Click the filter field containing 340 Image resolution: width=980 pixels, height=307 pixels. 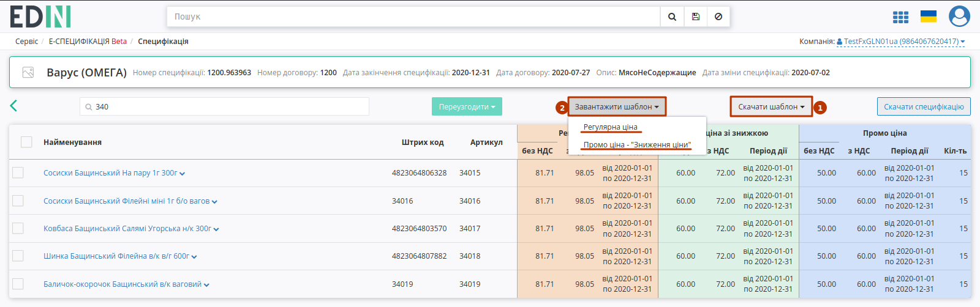click(x=224, y=106)
